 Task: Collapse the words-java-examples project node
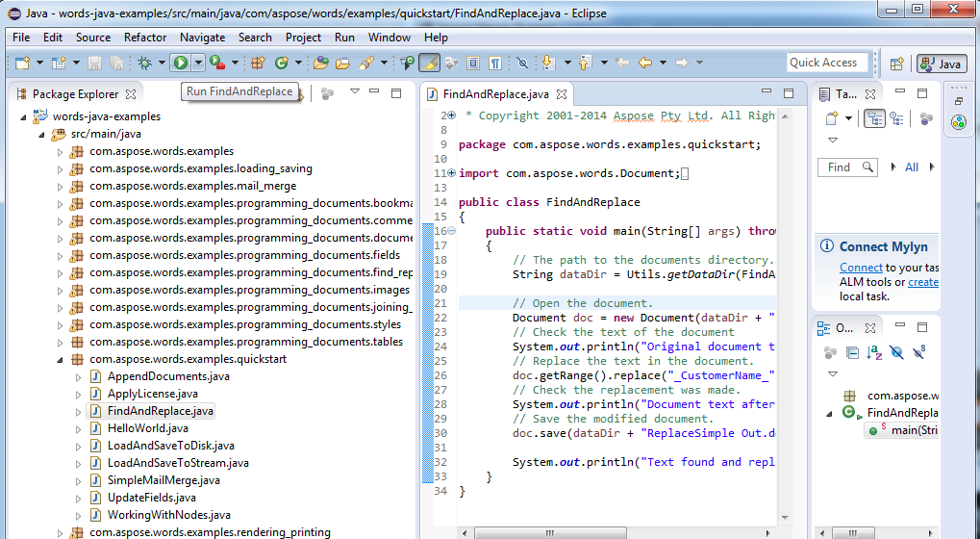point(24,116)
